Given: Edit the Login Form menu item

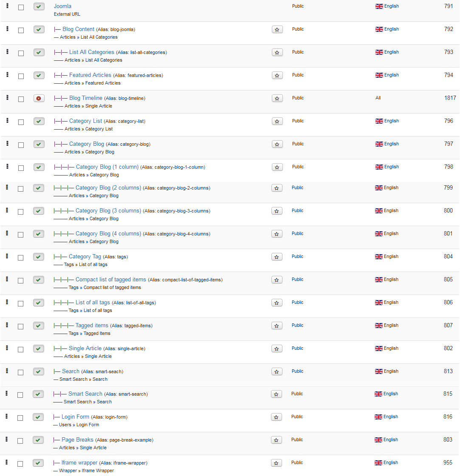Looking at the screenshot, I should tap(75, 416).
